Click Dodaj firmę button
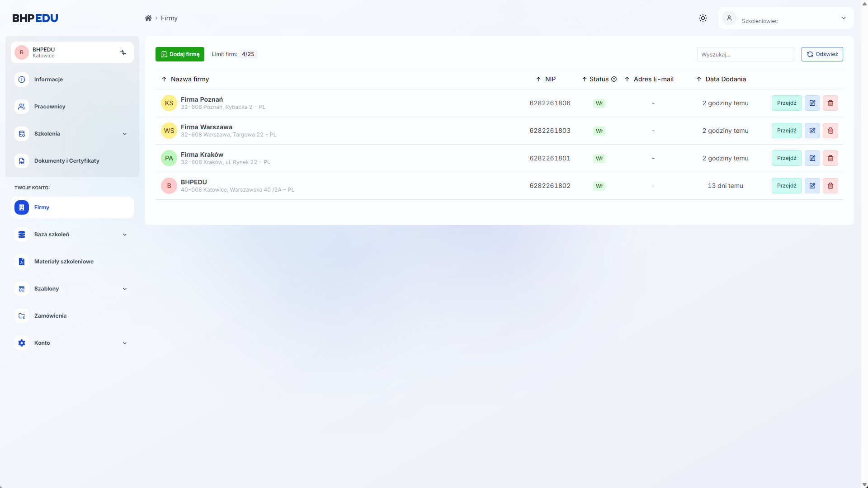The image size is (868, 488). tap(180, 54)
